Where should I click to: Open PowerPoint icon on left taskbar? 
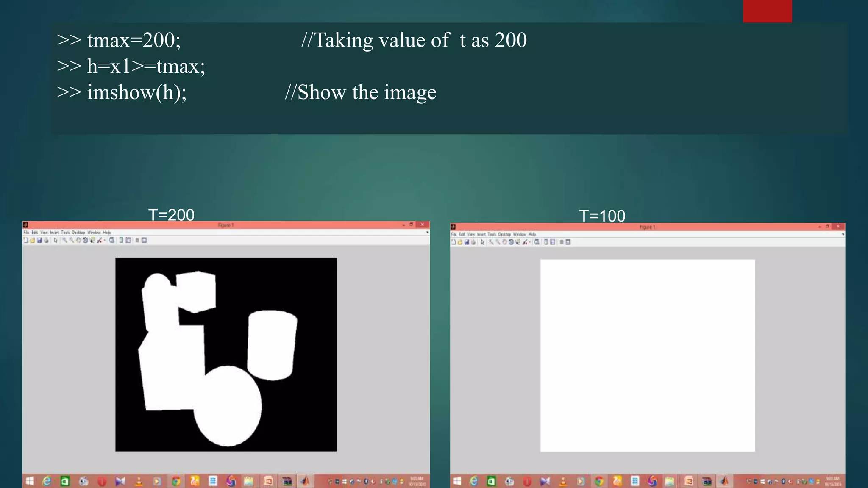pyautogui.click(x=268, y=481)
